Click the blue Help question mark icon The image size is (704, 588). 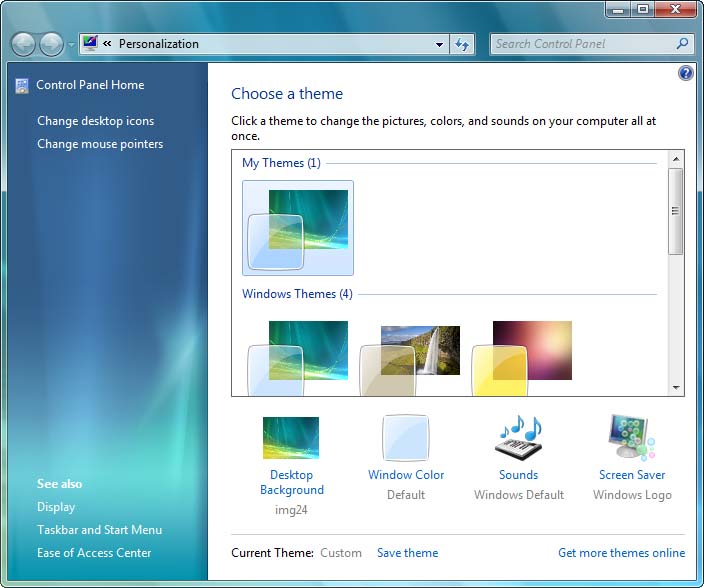point(685,73)
